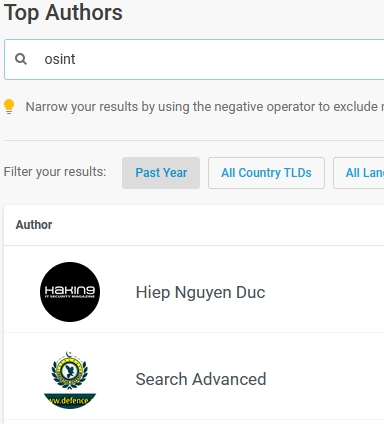Select the Hiep Nguyen Duc table row
The image size is (384, 424).
coord(194,289)
